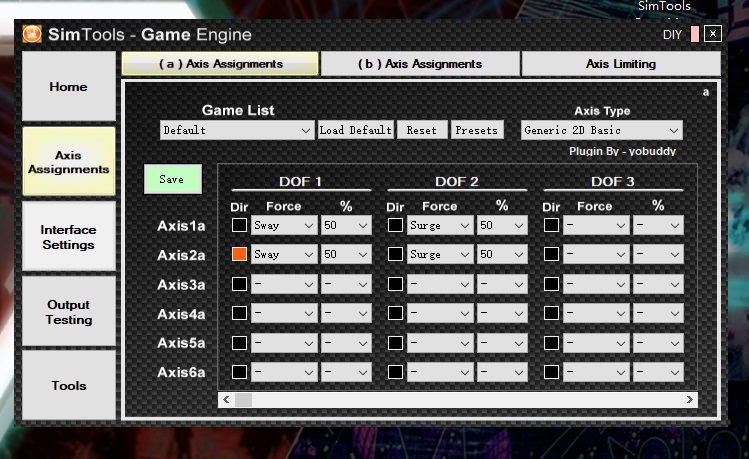The width and height of the screenshot is (749, 459).
Task: Open Axis4a DOF 2 Force dropdown
Action: (x=440, y=313)
